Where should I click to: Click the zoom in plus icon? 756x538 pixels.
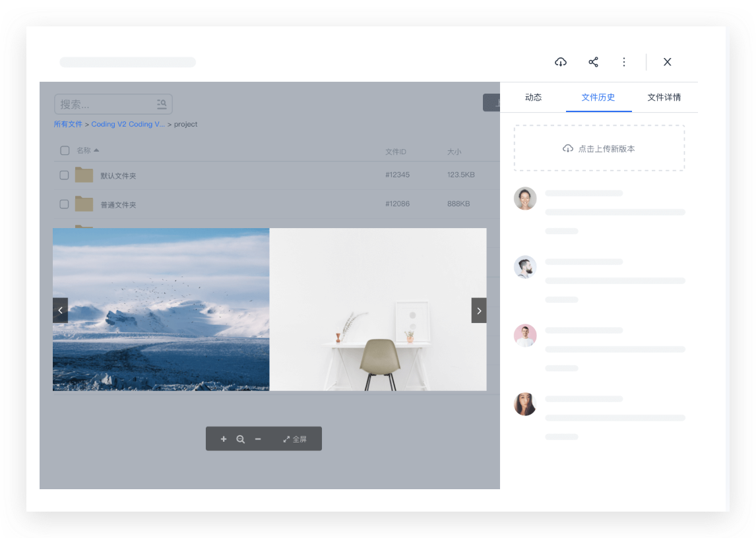tap(223, 438)
